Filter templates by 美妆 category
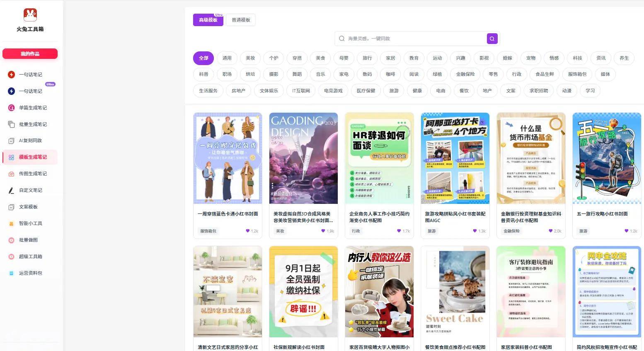Viewport: 644px width, 351px height. [x=250, y=58]
